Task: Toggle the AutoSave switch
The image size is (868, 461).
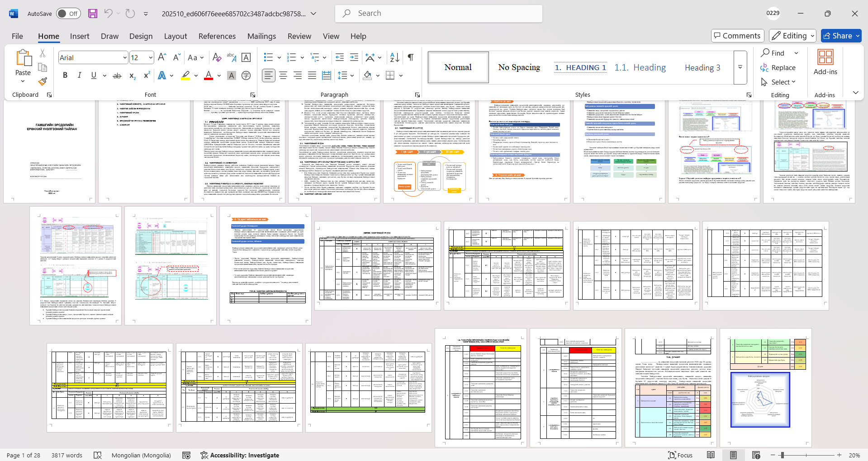Action: click(x=68, y=14)
